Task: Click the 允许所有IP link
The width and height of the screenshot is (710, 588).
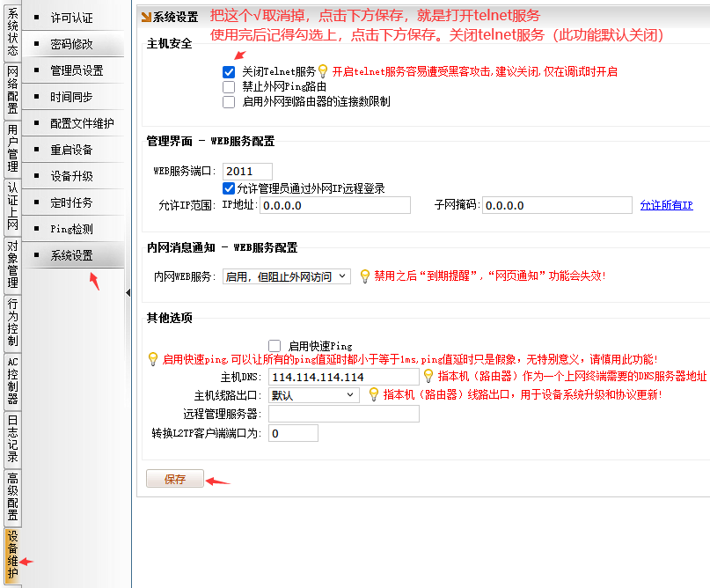Action: (666, 205)
